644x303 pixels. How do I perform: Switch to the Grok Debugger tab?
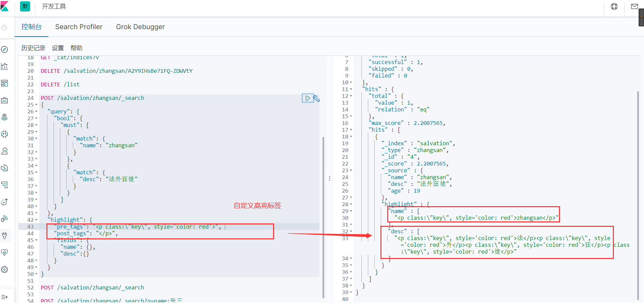[141, 27]
